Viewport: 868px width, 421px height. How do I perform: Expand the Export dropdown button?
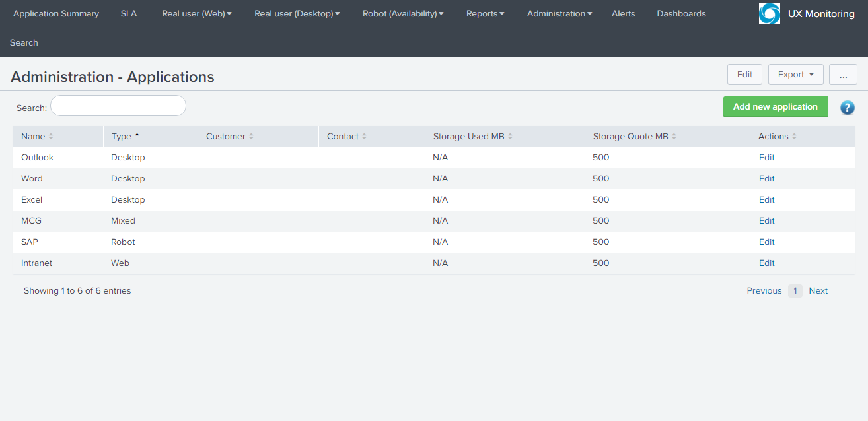tap(795, 75)
